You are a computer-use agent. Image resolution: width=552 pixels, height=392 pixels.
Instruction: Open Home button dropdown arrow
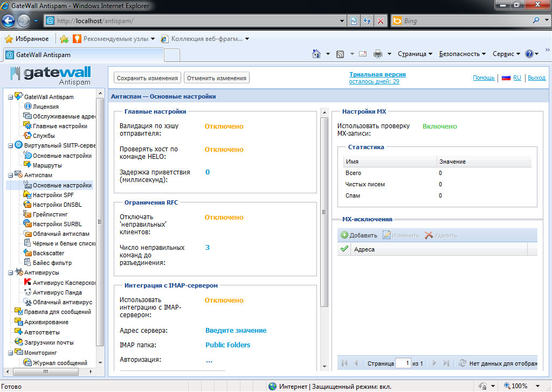tap(328, 54)
